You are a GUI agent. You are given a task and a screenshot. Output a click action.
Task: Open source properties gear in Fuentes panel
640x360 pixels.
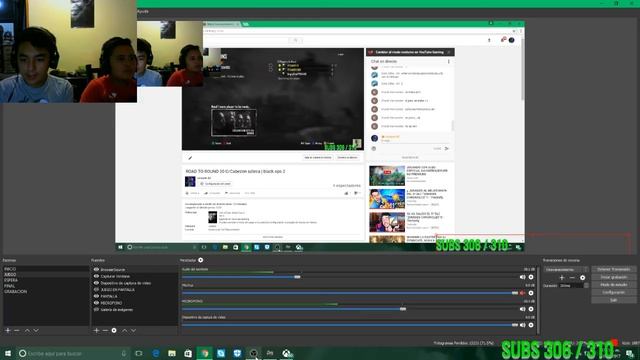114,330
